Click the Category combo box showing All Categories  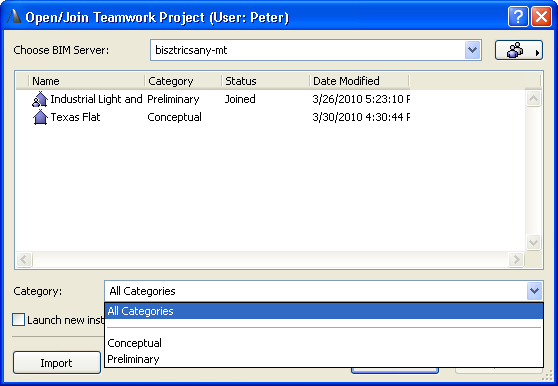click(x=324, y=291)
